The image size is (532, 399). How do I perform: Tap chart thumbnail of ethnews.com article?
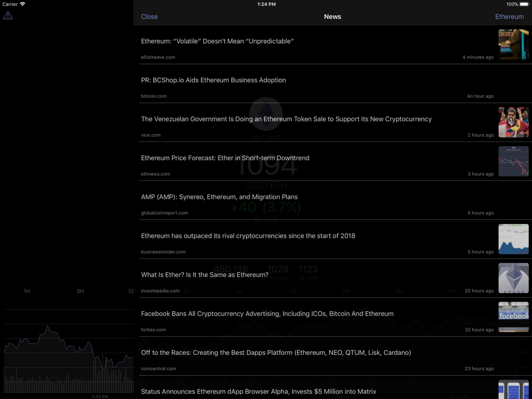[513, 161]
